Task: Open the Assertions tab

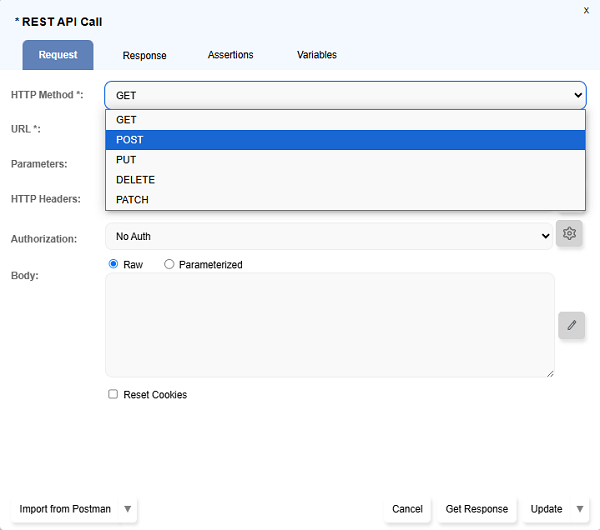Action: coord(230,55)
